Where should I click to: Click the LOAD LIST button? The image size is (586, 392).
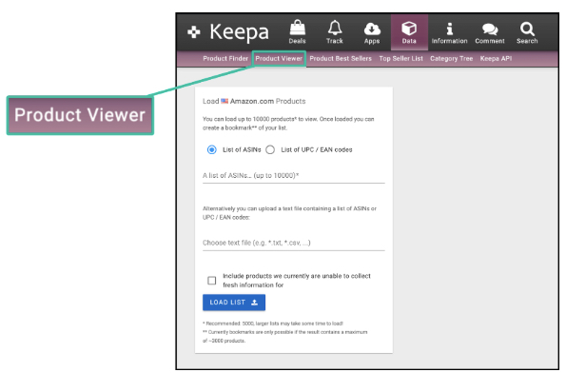pyautogui.click(x=234, y=303)
